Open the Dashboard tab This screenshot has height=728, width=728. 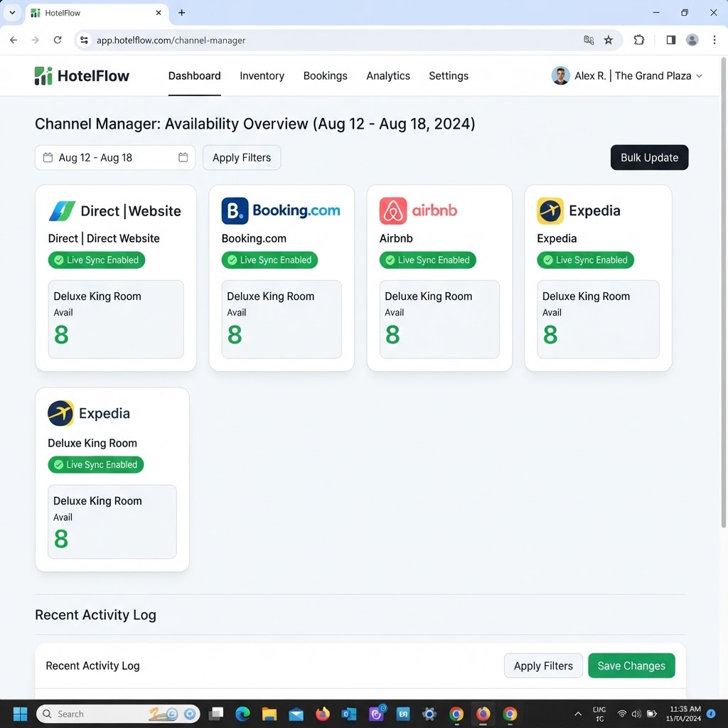[194, 75]
